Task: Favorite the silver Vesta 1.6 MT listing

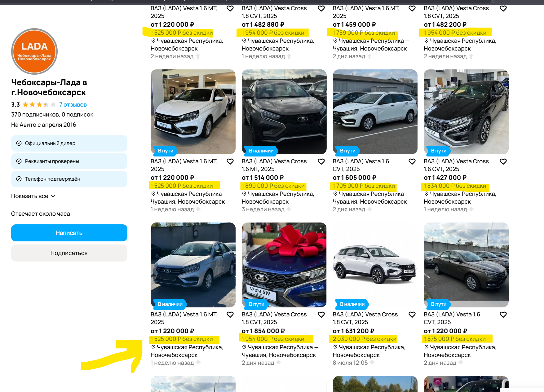Action: coord(230,315)
